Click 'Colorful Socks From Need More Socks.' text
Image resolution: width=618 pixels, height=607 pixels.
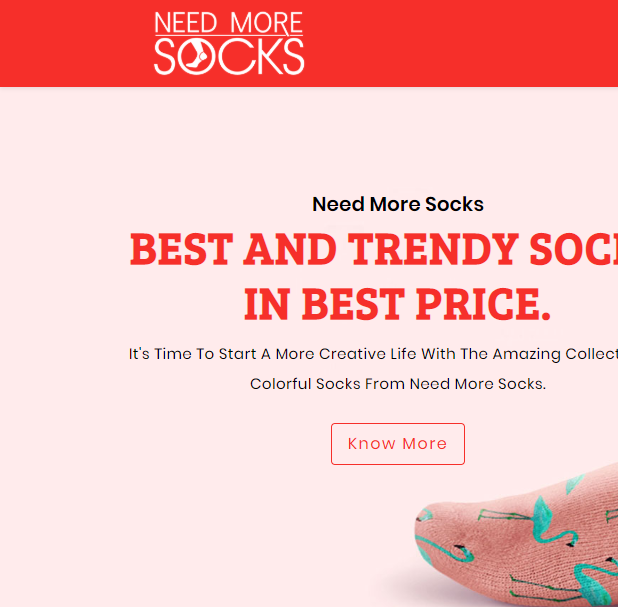coord(398,384)
